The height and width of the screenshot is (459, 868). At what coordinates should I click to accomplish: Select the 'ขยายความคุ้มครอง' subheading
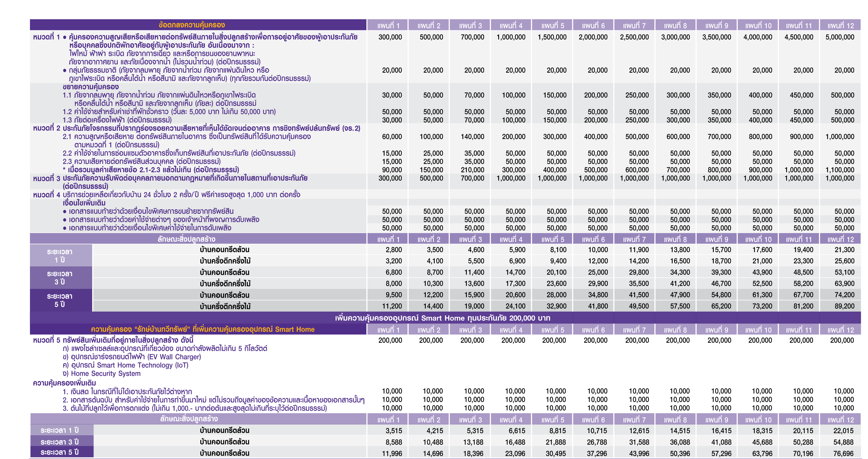pos(91,87)
